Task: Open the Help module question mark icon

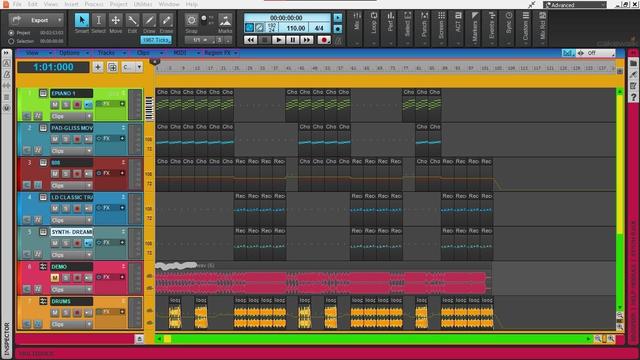Action: click(x=633, y=97)
